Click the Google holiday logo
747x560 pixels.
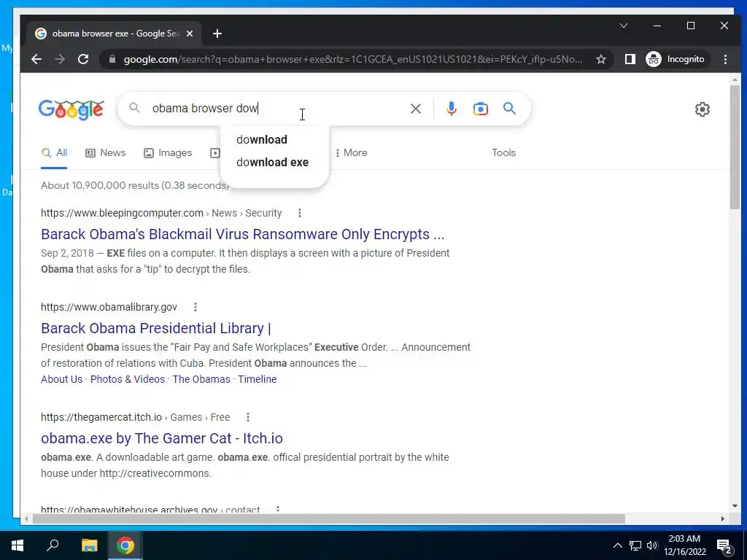(x=71, y=109)
